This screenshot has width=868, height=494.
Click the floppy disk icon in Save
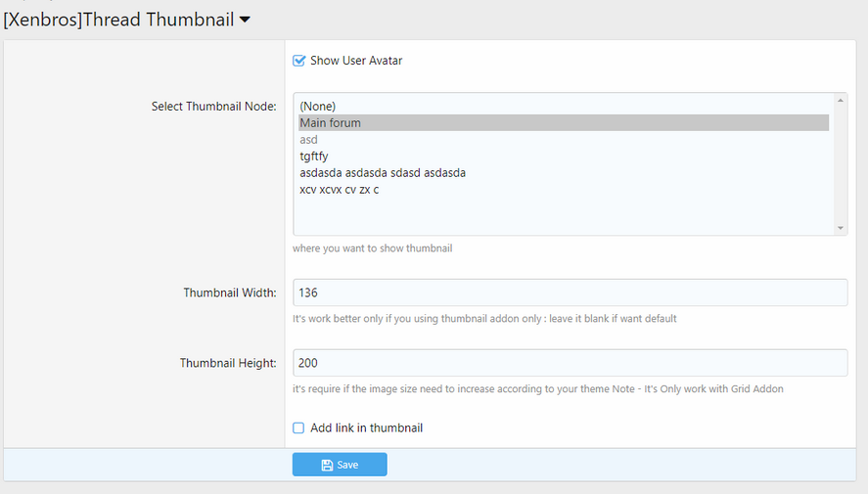[x=328, y=465]
